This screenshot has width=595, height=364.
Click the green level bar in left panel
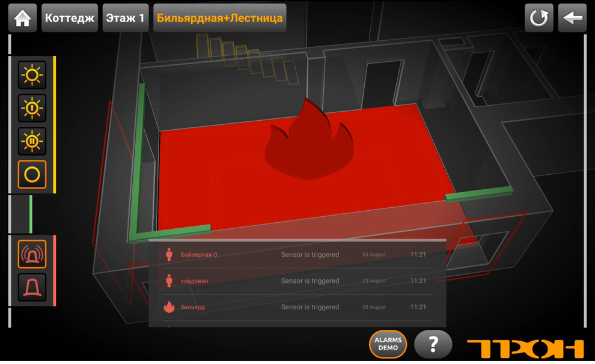pos(31,214)
